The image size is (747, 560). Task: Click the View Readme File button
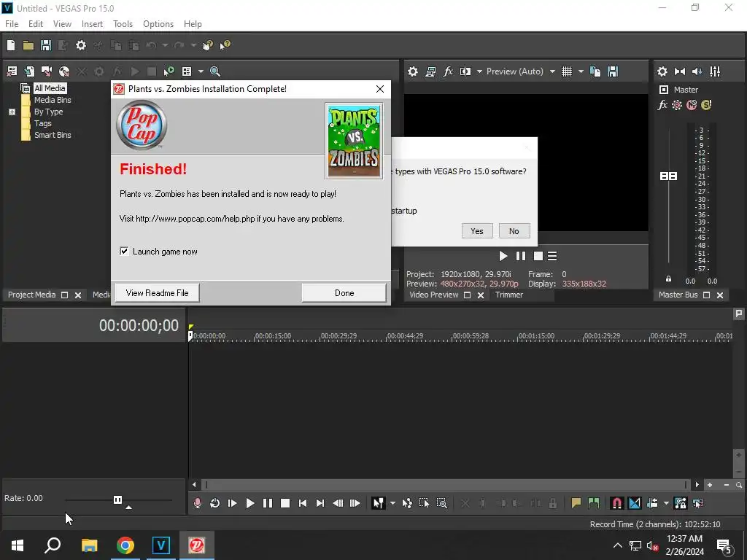pos(158,293)
